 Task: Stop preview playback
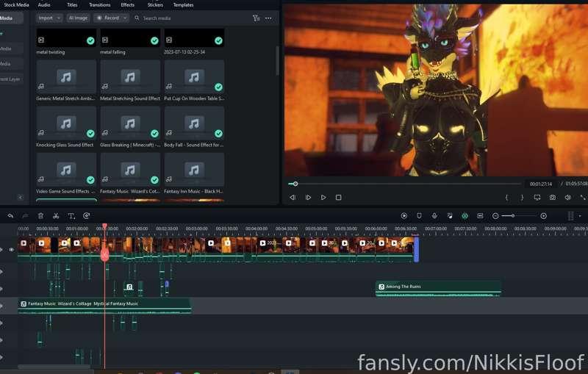click(x=338, y=198)
